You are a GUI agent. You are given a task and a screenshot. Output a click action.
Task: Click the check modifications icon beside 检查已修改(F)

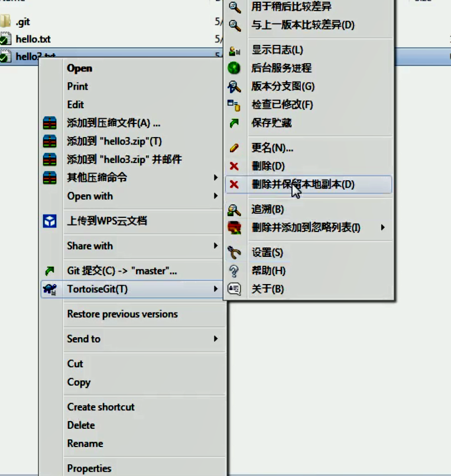233,105
